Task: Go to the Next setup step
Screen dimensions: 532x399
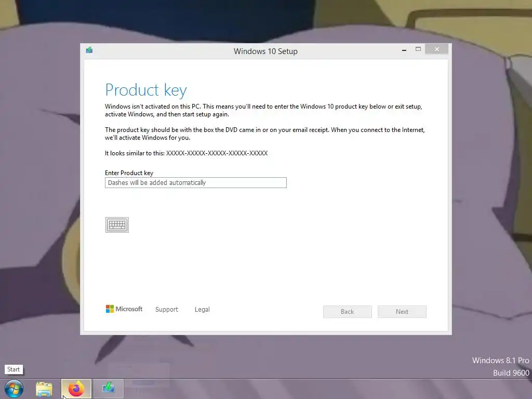Action: [x=402, y=312]
